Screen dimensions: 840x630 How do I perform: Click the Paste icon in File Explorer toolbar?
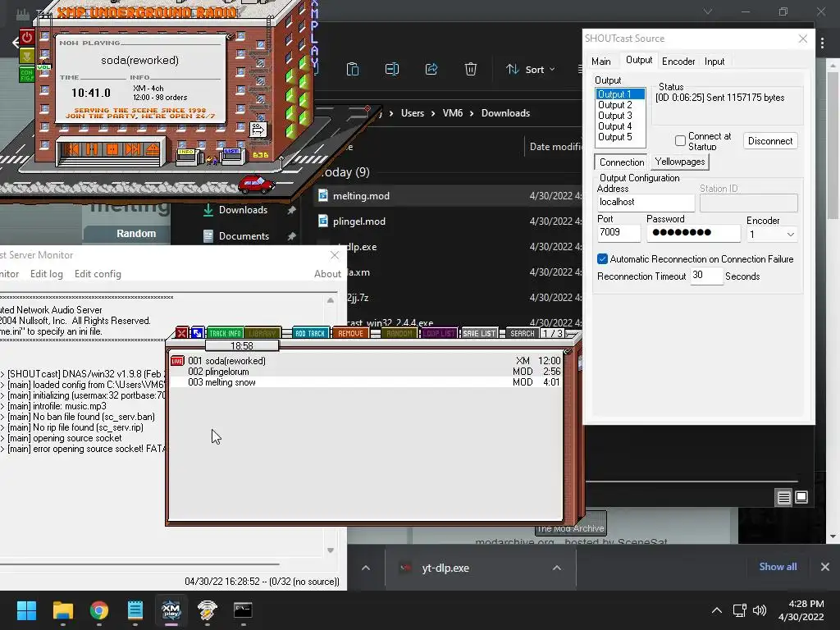(x=353, y=69)
